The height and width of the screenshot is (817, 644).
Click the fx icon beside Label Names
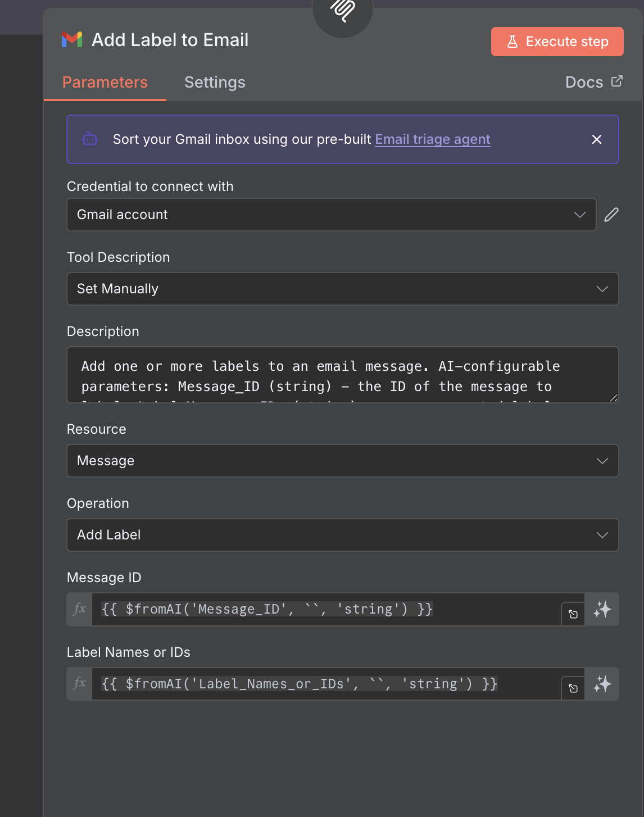click(x=80, y=684)
